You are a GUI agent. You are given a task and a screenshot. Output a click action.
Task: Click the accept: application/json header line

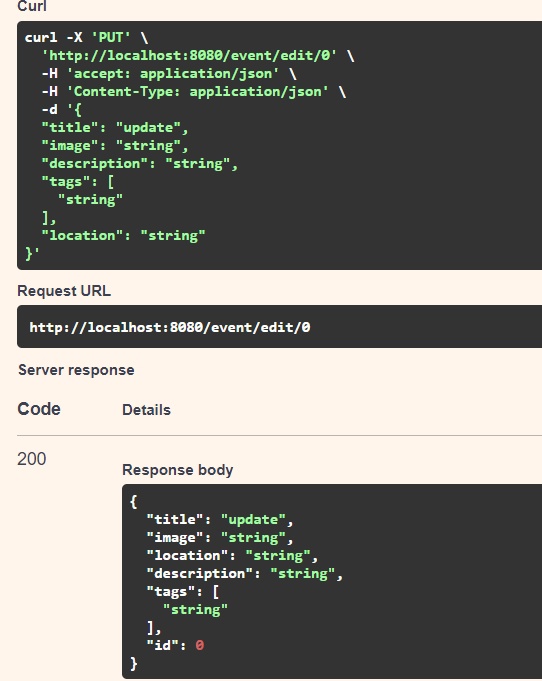(x=169, y=74)
